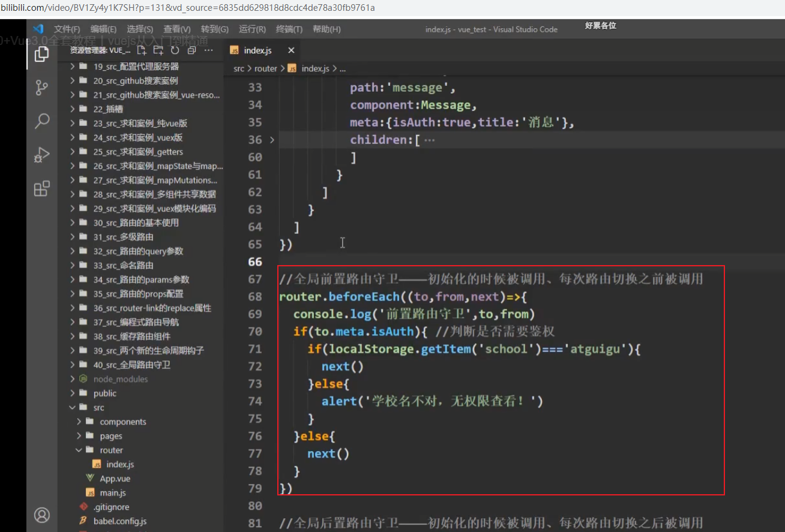Expand the 23_src_求和案例_纯vue版 folder
The width and height of the screenshot is (785, 532).
(72, 123)
